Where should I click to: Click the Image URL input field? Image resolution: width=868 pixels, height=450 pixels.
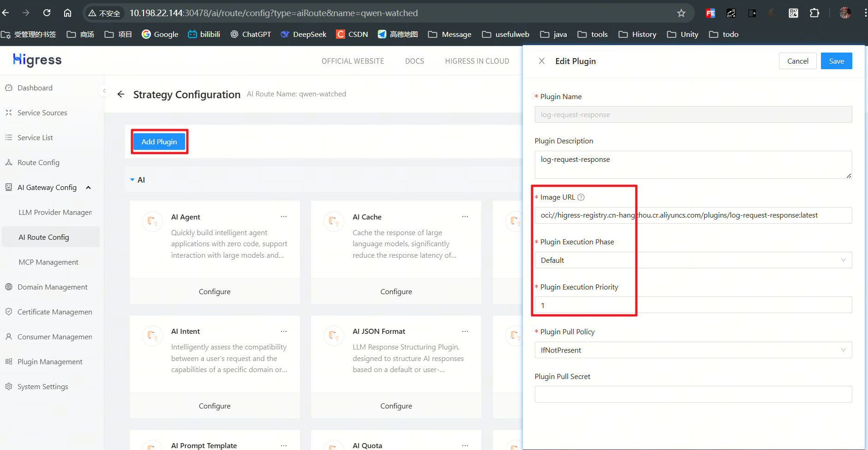693,215
